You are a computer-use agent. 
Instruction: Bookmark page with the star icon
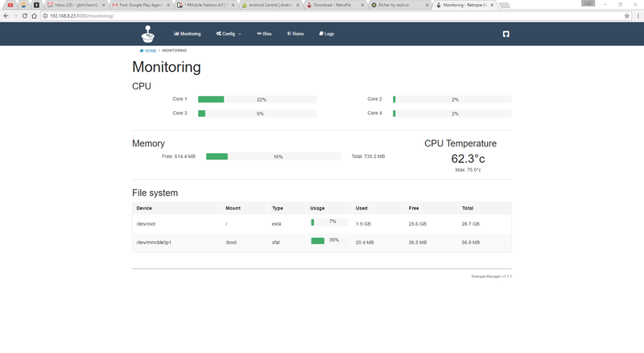point(627,15)
